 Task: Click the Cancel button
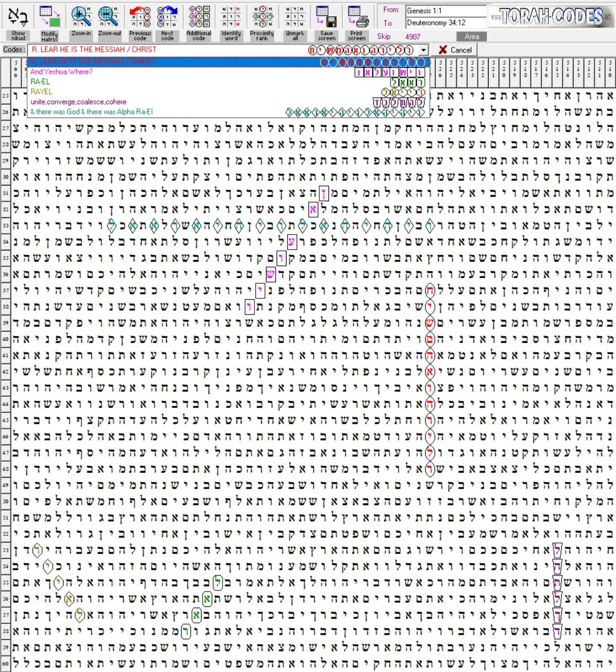coord(455,50)
